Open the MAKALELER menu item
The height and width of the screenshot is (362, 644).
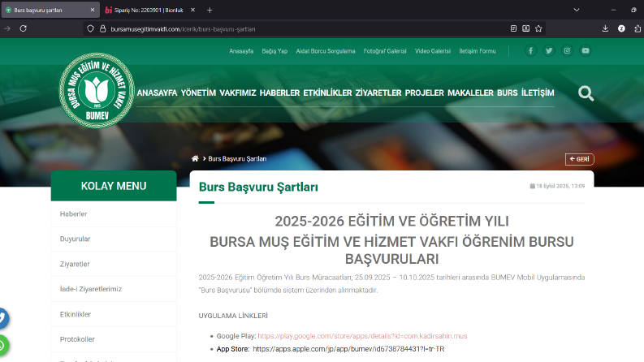coord(471,93)
